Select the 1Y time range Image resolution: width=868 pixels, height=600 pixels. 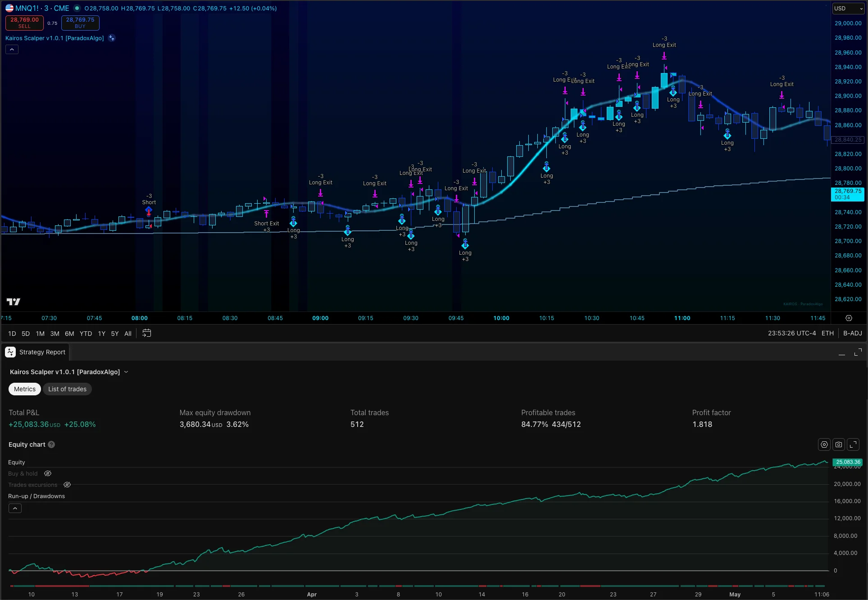(102, 334)
